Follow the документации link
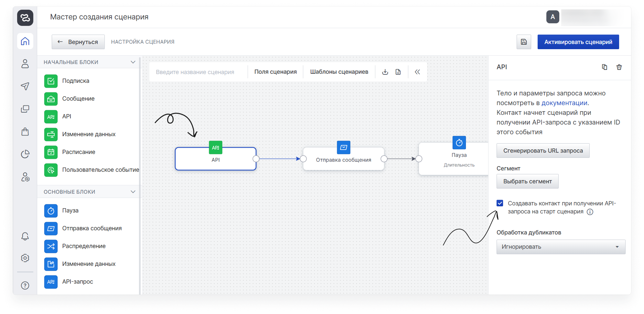Viewport: 644px width, 314px height. coord(564,103)
